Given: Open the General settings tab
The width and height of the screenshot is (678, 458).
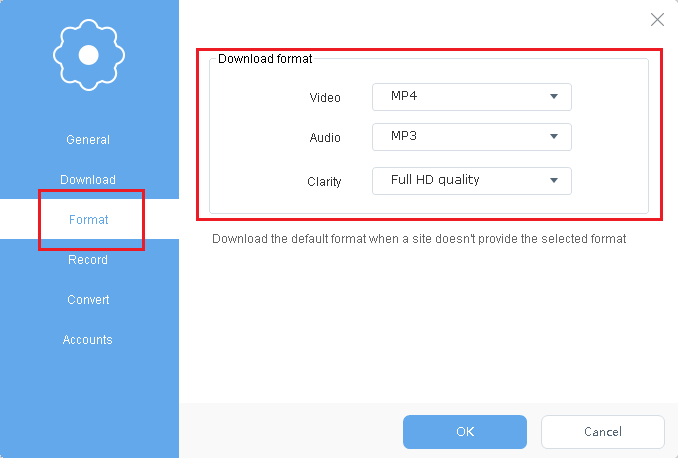Looking at the screenshot, I should click(88, 140).
